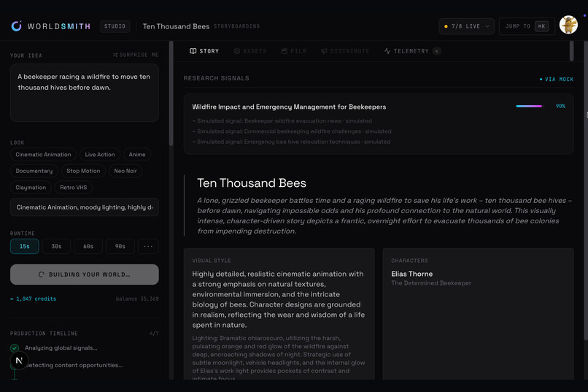Choose the 60s runtime option
Viewport: 588px width, 392px height.
click(88, 247)
